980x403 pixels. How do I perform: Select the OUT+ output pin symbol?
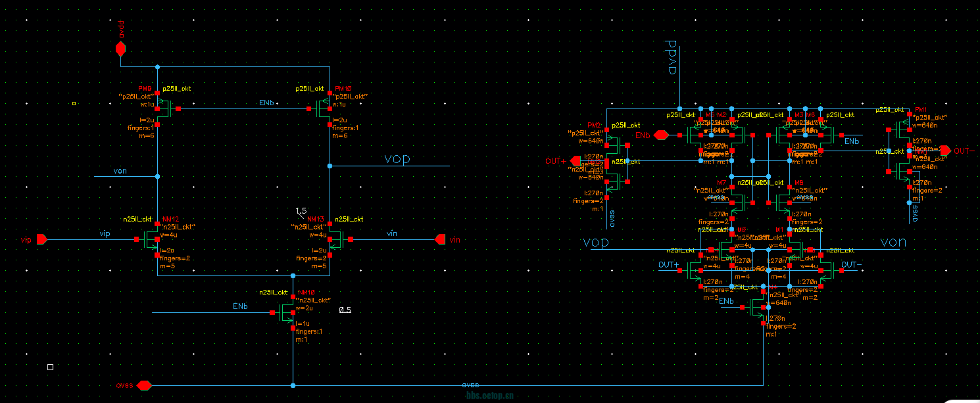[x=575, y=160]
